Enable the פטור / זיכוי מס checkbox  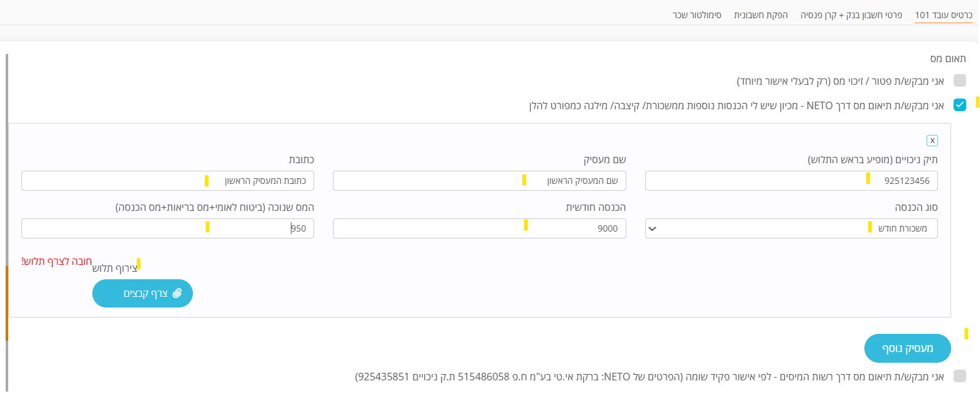(960, 81)
